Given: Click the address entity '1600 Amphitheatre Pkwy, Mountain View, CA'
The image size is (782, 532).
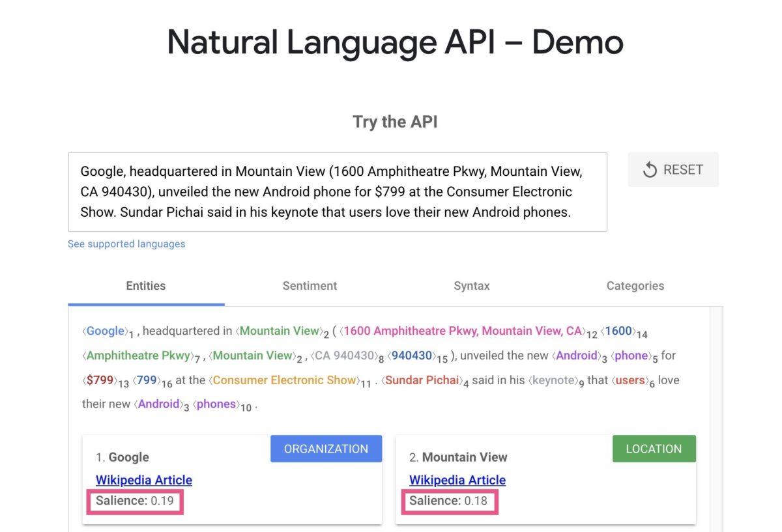Looking at the screenshot, I should point(463,331).
